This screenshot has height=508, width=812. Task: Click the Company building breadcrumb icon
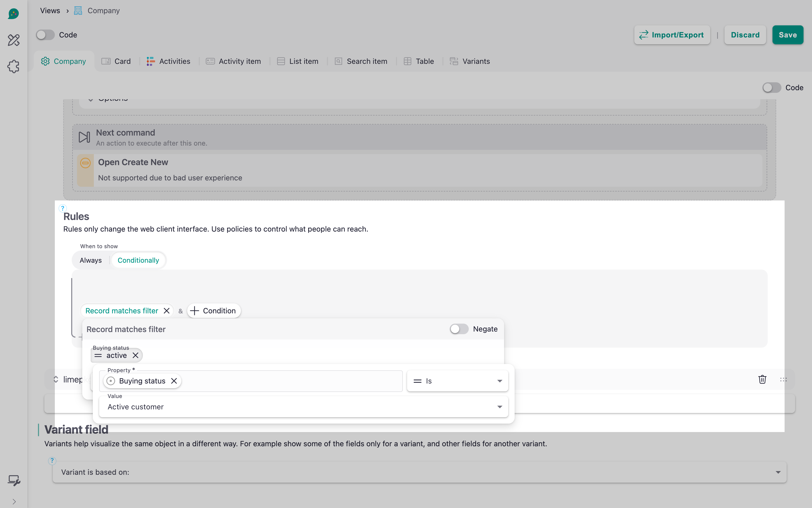tap(78, 10)
